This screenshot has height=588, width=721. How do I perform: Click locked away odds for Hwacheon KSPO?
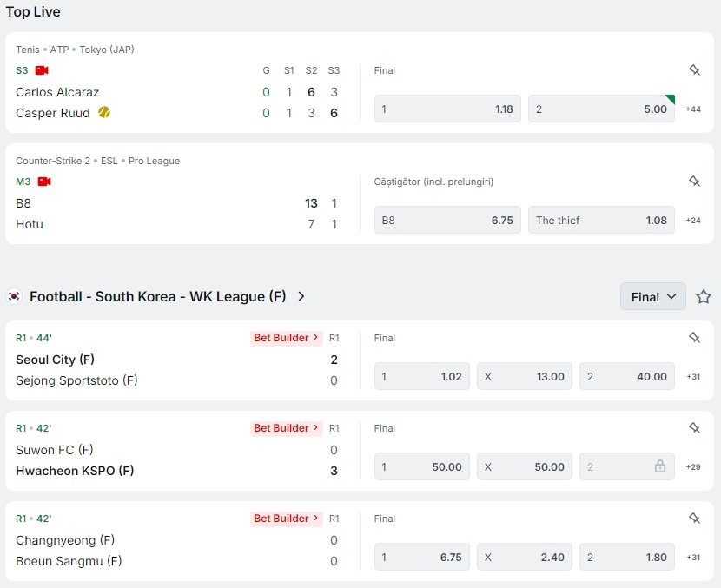627,467
